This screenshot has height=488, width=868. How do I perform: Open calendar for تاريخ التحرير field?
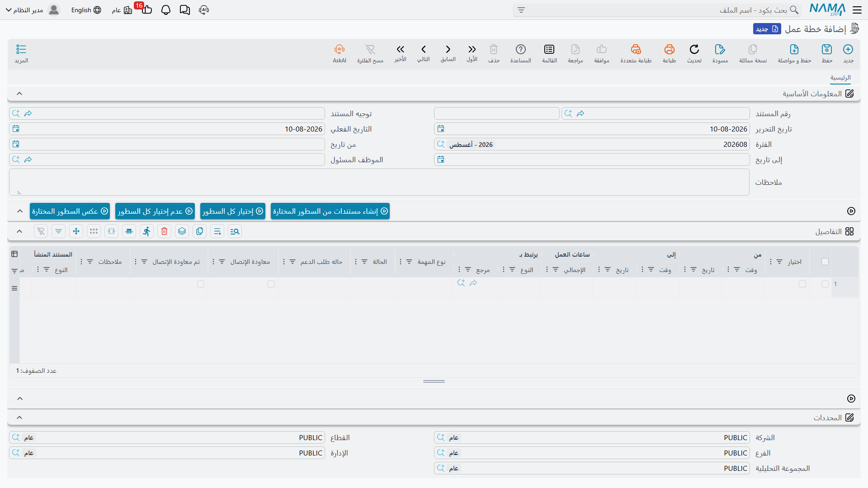[441, 129]
